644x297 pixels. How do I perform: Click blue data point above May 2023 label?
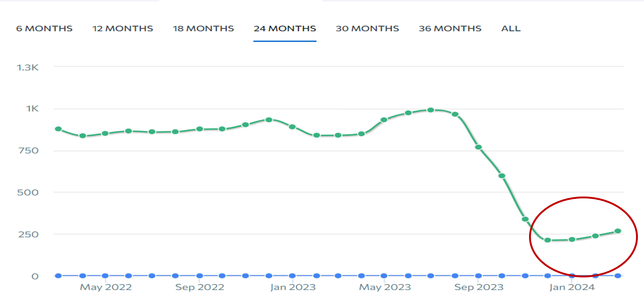[x=384, y=276]
